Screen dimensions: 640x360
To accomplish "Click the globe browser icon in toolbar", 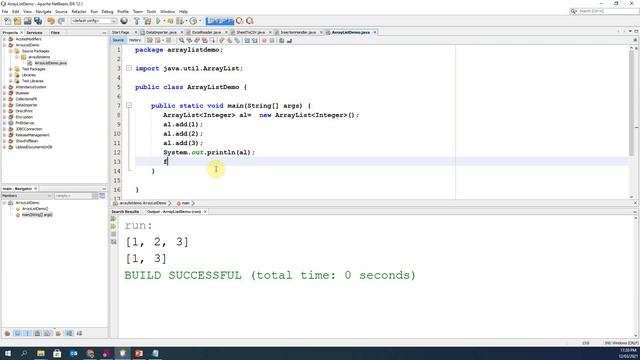I will tap(124, 21).
